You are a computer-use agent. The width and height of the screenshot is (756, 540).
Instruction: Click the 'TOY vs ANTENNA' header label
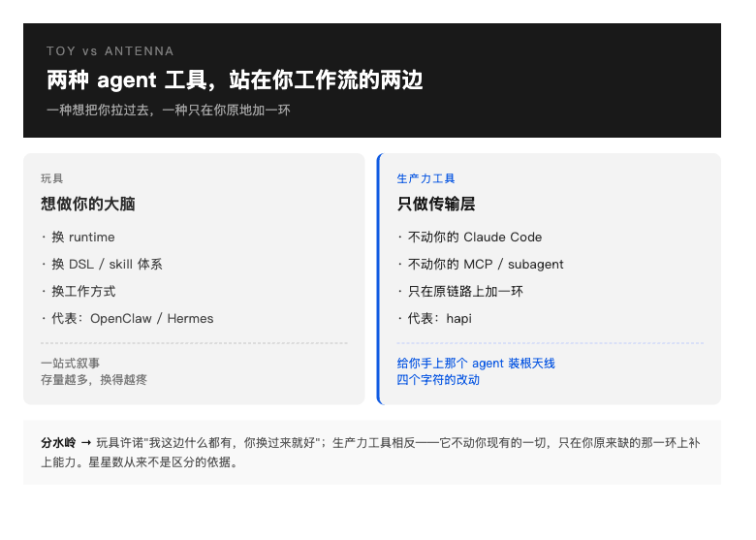coord(110,51)
